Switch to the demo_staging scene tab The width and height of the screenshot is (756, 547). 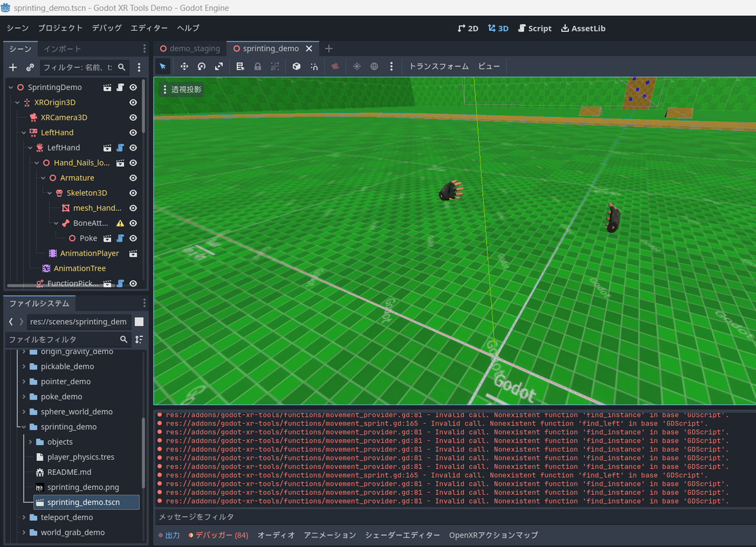click(x=190, y=48)
